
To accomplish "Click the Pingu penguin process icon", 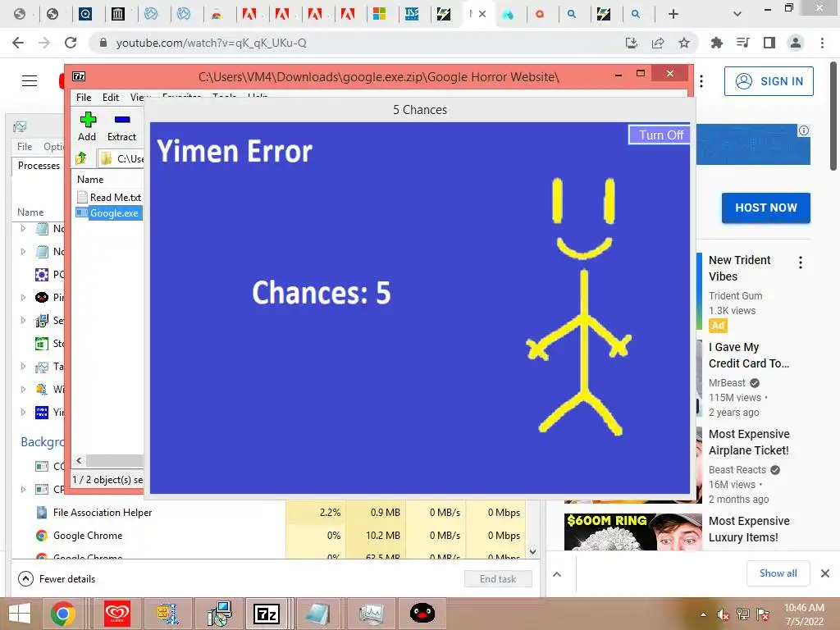I will tap(42, 297).
